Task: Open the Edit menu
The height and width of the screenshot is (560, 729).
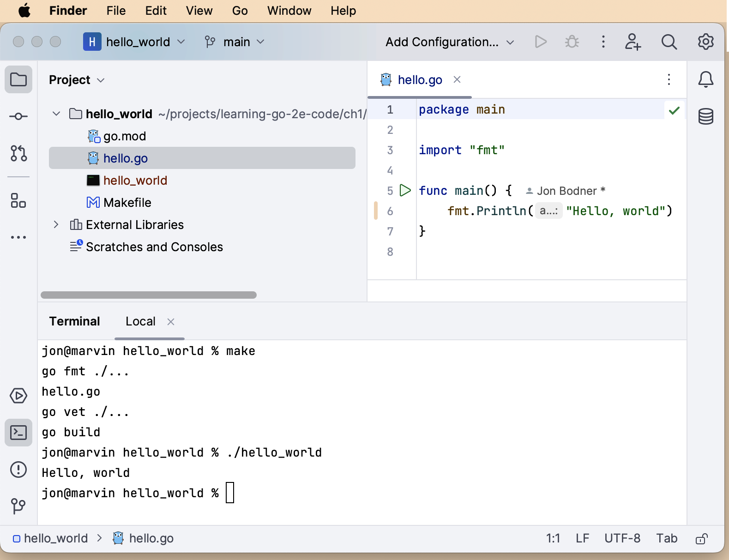Action: click(156, 11)
